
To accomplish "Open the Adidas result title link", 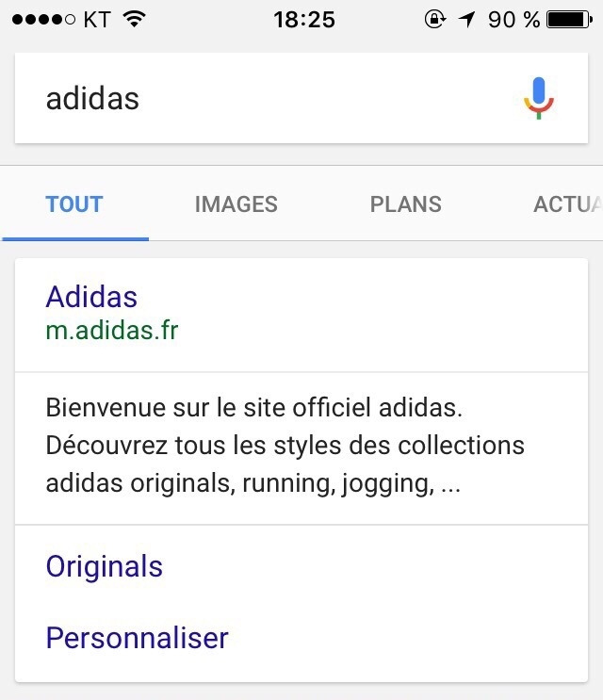I will coord(91,297).
